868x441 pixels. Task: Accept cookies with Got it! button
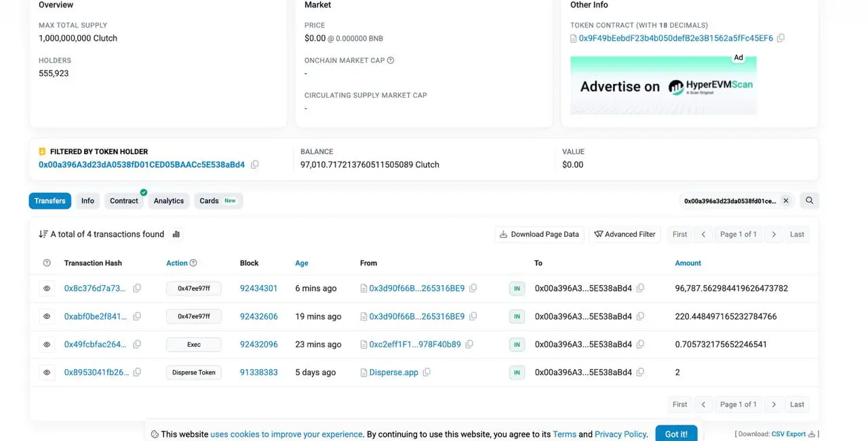point(676,434)
